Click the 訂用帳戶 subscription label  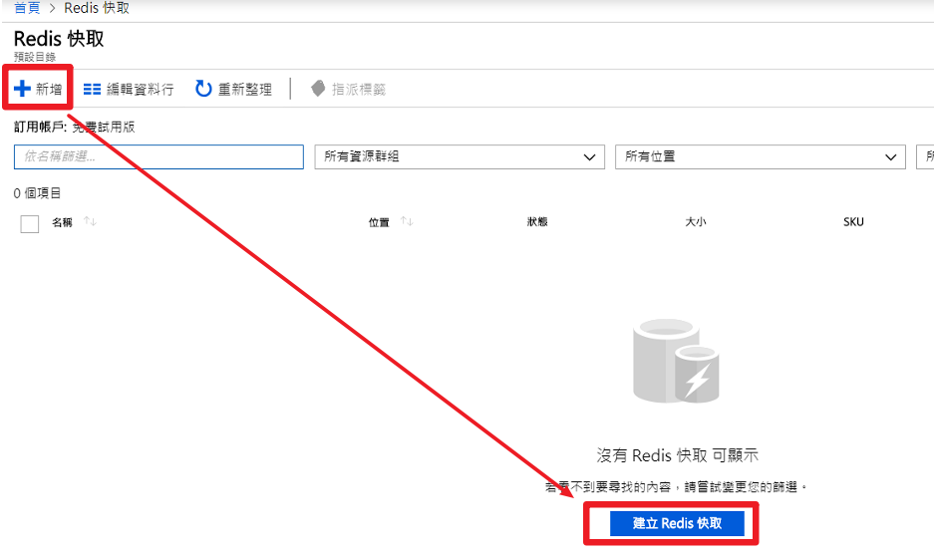[40, 127]
